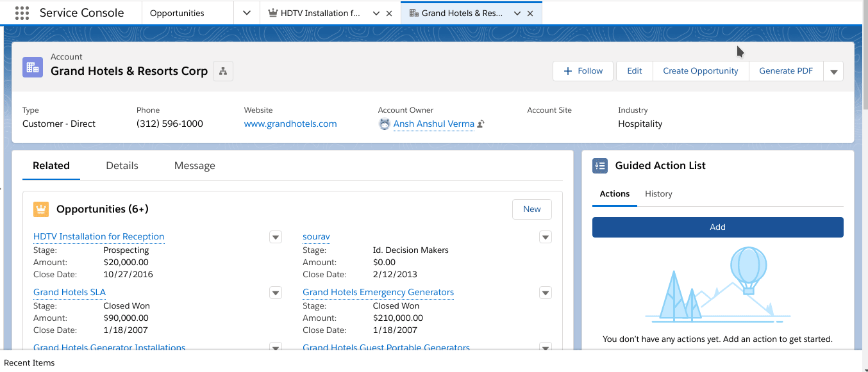The width and height of the screenshot is (868, 372).
Task: Open the App Launcher grid icon
Action: (22, 13)
